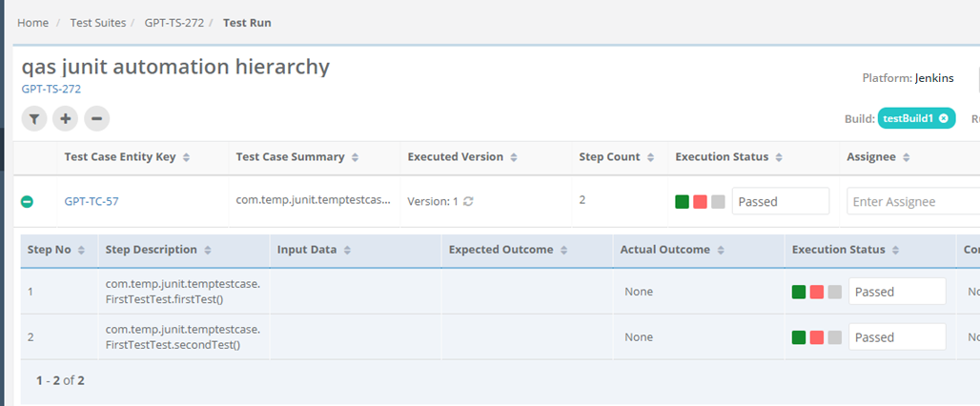
Task: Mark step 2 with gray swatch
Action: (835, 337)
